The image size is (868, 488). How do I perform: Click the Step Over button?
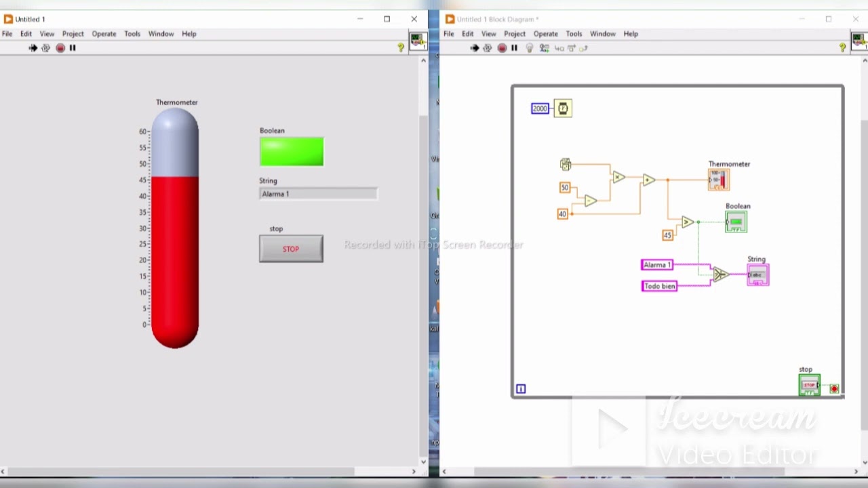pos(571,48)
